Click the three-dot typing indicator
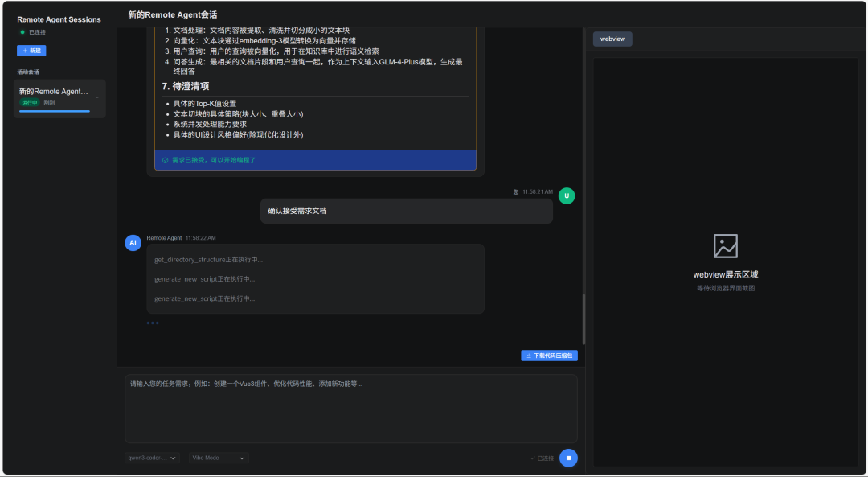868x477 pixels. 153,323
